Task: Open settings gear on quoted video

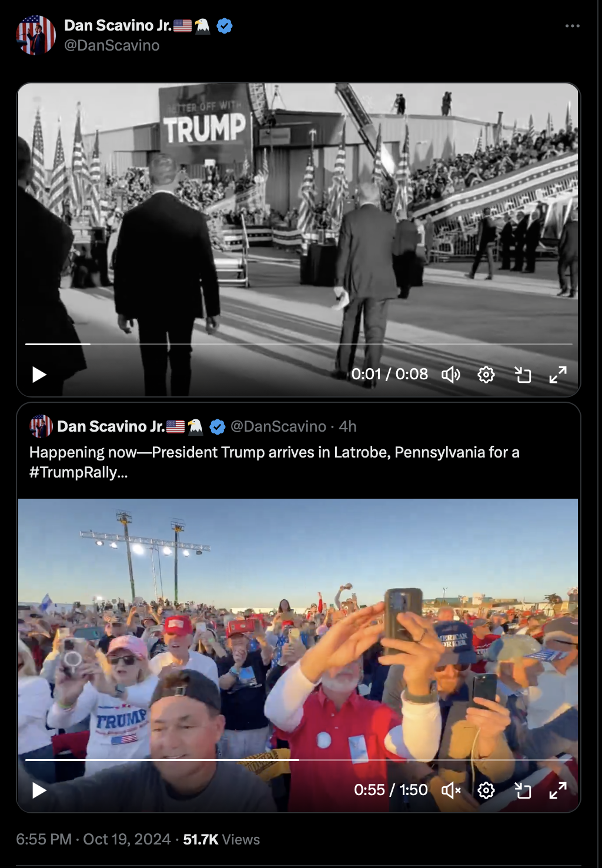Action: tap(486, 790)
